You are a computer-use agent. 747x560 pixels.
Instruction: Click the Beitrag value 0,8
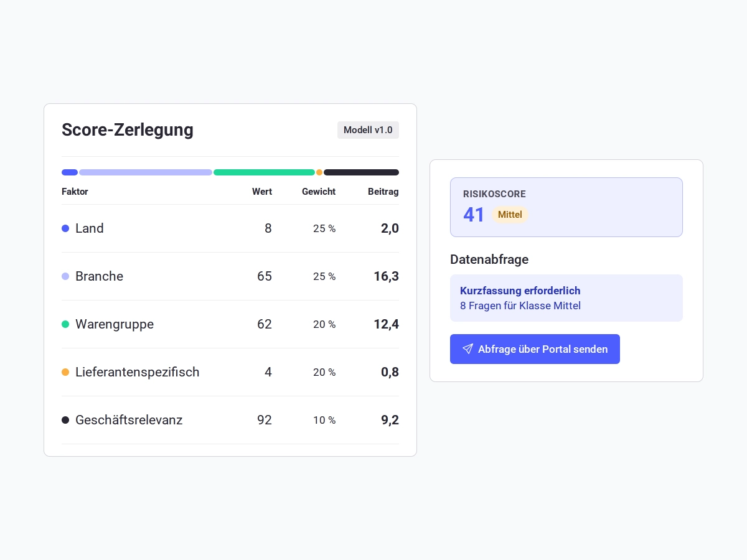point(390,372)
